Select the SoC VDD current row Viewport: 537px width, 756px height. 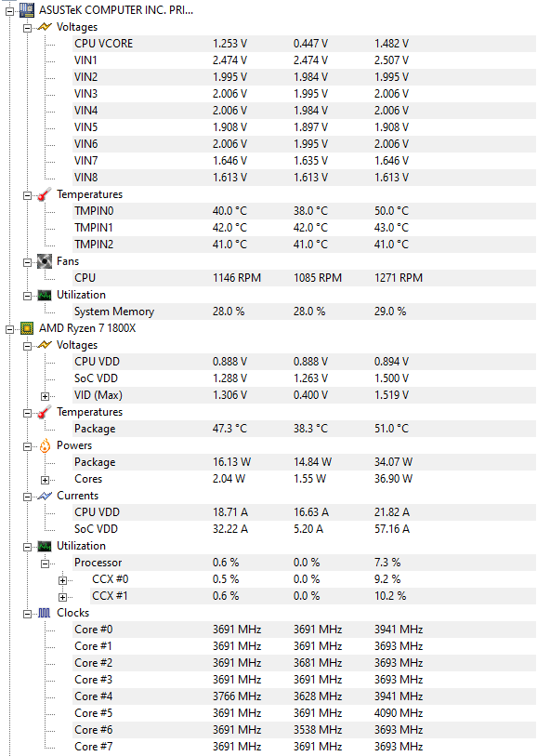[x=304, y=529]
